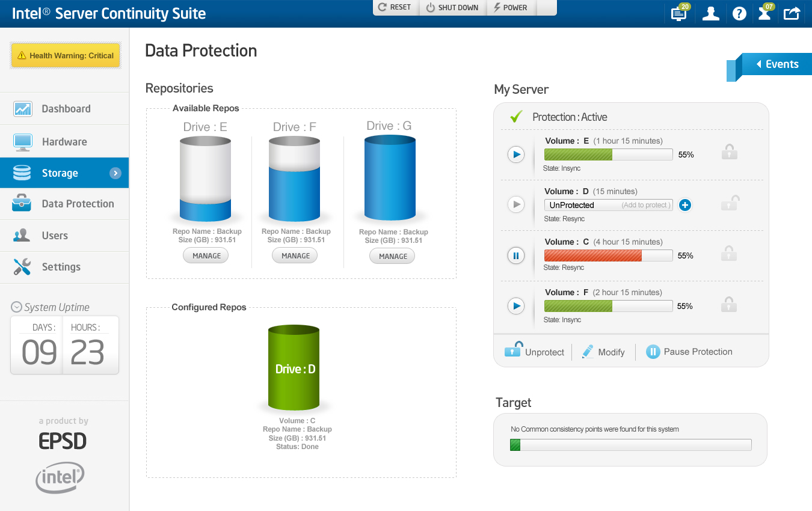Select the Drive E cylinder

206,179
